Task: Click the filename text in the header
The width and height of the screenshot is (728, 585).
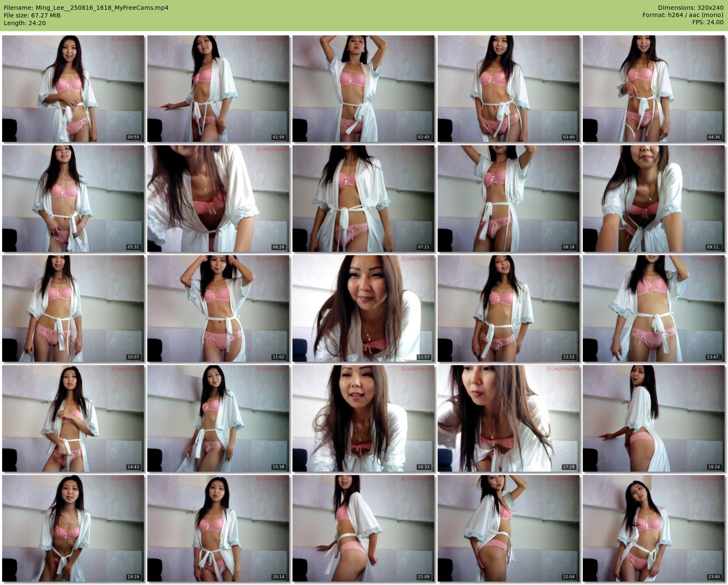Action: coord(86,8)
